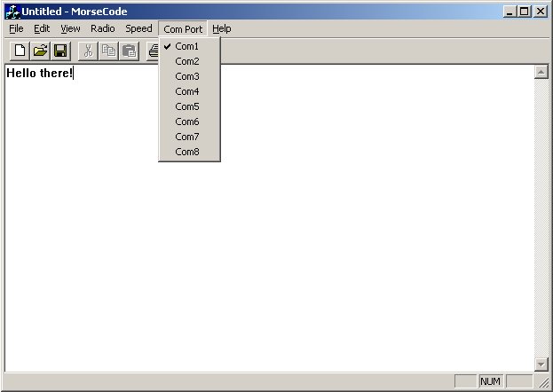Set the port to Com6
The image size is (553, 392).
tap(189, 122)
